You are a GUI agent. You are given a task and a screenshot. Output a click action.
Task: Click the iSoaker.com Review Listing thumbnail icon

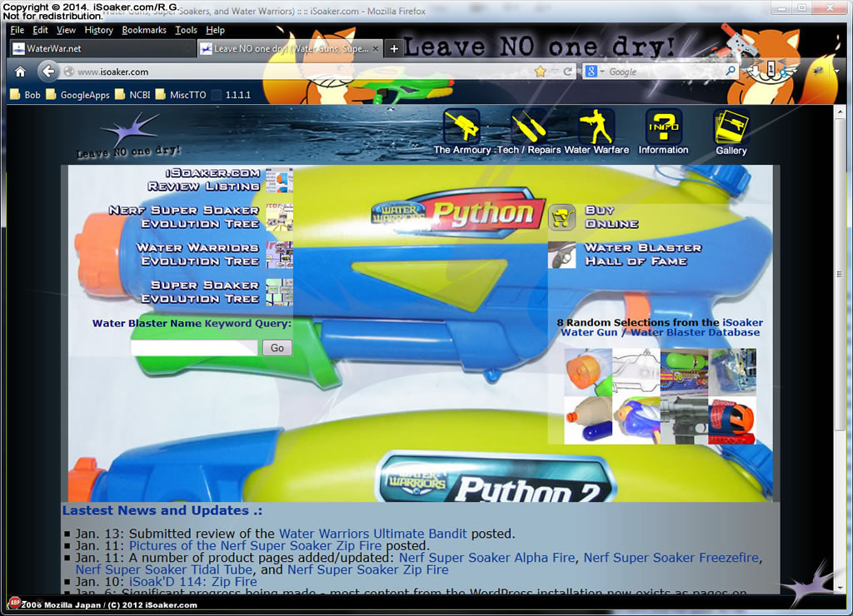click(x=280, y=180)
